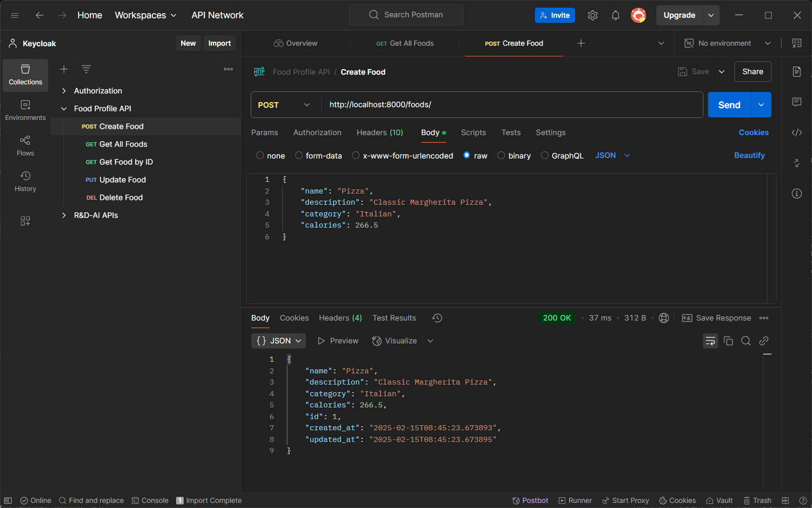Expand the Authorization collection
This screenshot has width=812, height=508.
click(64, 91)
